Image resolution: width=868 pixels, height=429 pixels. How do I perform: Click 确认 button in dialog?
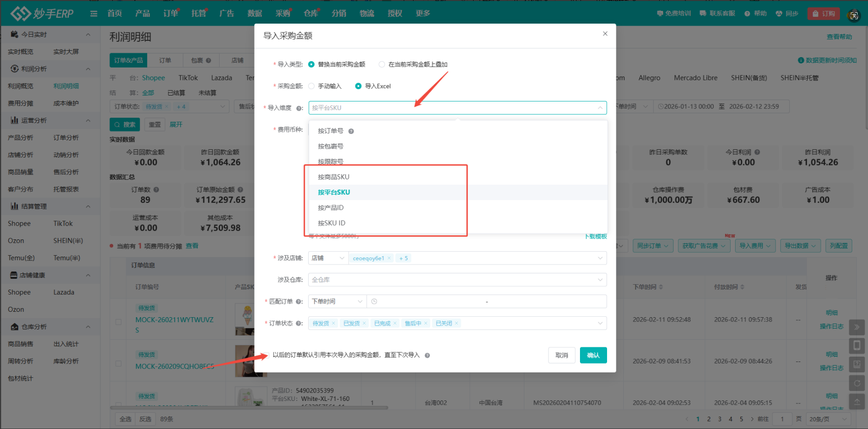click(x=593, y=355)
